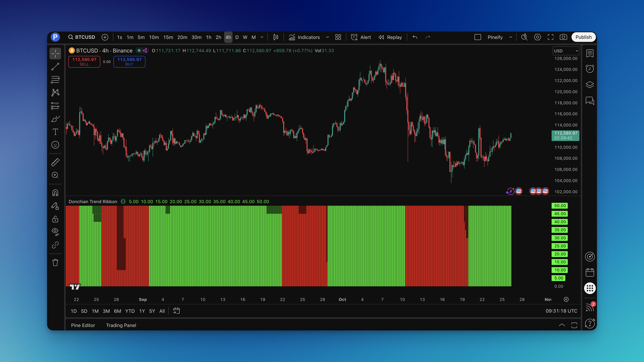Image resolution: width=644 pixels, height=362 pixels.
Task: Open the alerts clock panel icon
Action: point(590,69)
